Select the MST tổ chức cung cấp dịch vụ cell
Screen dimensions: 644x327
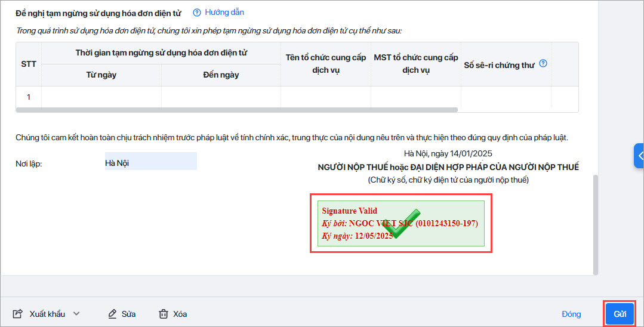tap(415, 97)
